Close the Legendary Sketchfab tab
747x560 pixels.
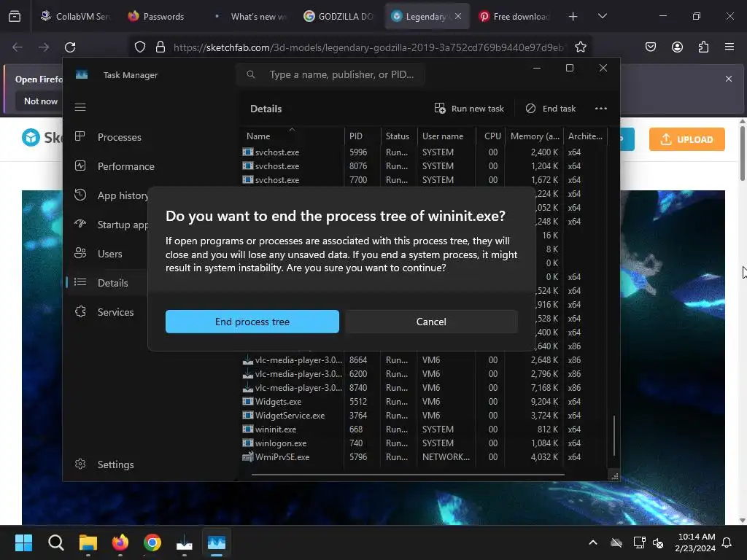pyautogui.click(x=458, y=16)
